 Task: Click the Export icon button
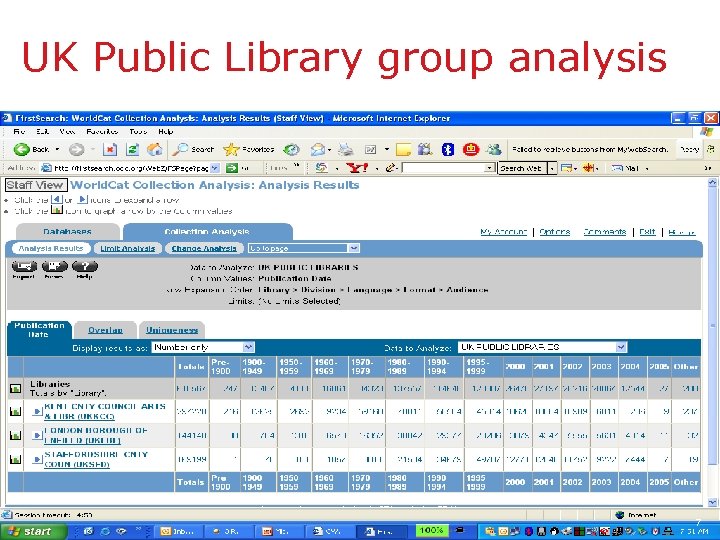coord(24,267)
